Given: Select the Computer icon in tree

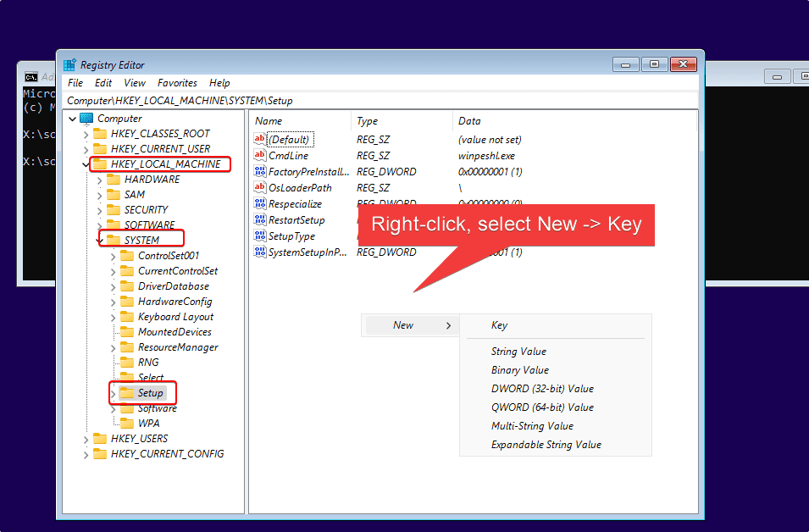Looking at the screenshot, I should point(86,118).
